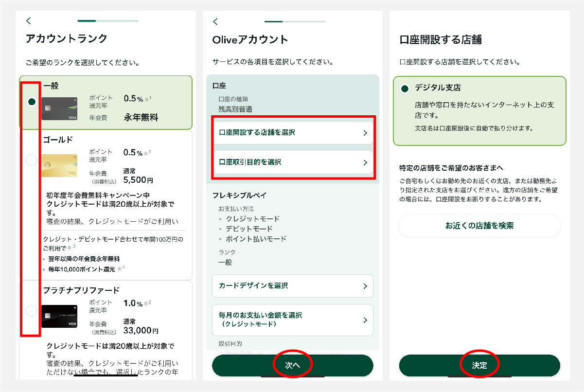Click the アカウントランク heading
This screenshot has width=584, height=392.
pyautogui.click(x=67, y=39)
